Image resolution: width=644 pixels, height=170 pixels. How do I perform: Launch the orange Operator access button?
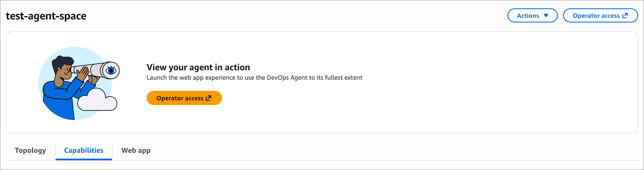pyautogui.click(x=184, y=98)
